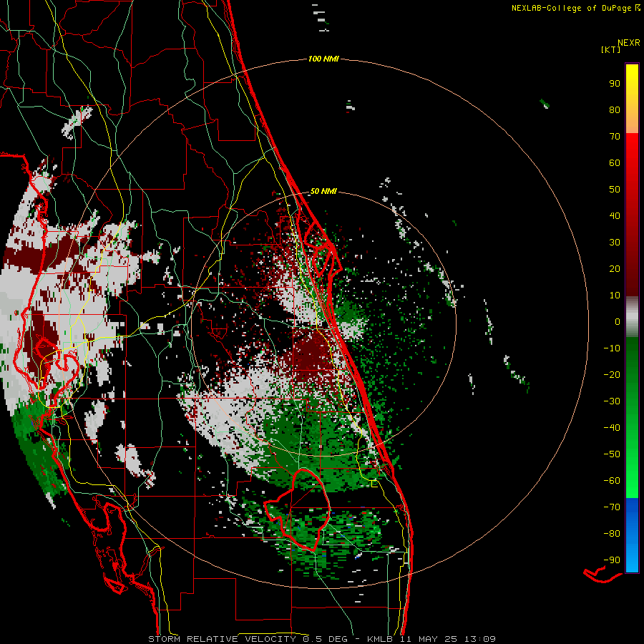Click the "[KT]" units label
The height and width of the screenshot is (644, 644).
[611, 49]
